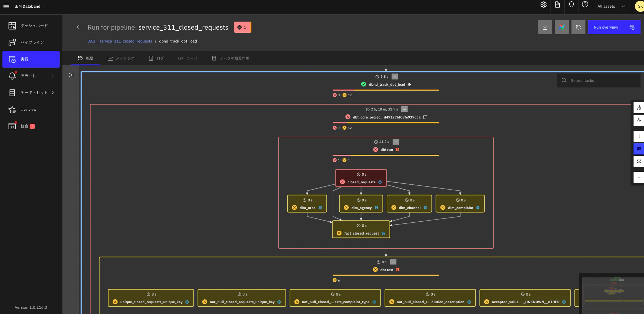Switch to the 概要 tab

(x=86, y=58)
